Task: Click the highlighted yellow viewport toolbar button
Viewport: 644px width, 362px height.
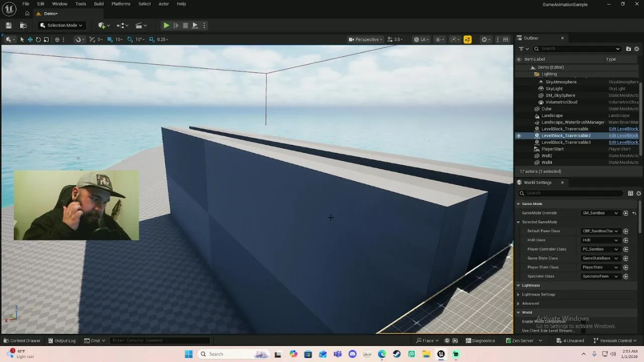Action: [x=467, y=39]
